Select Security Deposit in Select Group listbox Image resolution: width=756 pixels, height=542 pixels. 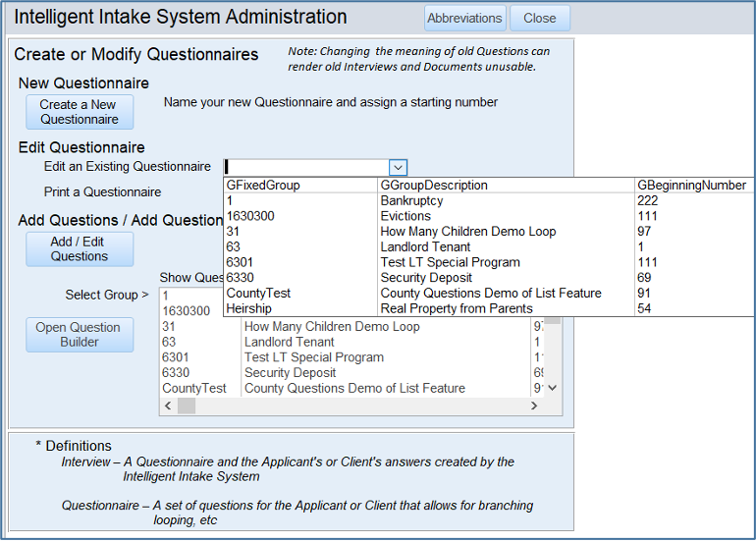[x=290, y=373]
